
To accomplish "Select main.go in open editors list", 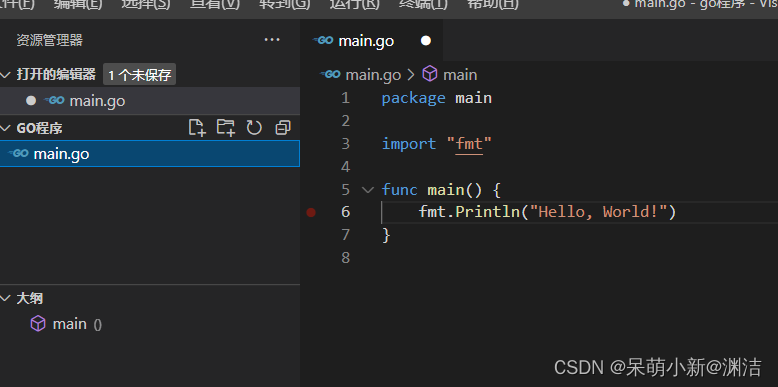I will [150, 101].
